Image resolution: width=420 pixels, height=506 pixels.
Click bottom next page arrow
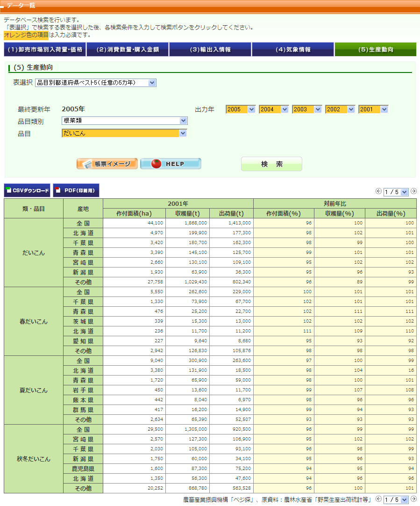(x=413, y=499)
